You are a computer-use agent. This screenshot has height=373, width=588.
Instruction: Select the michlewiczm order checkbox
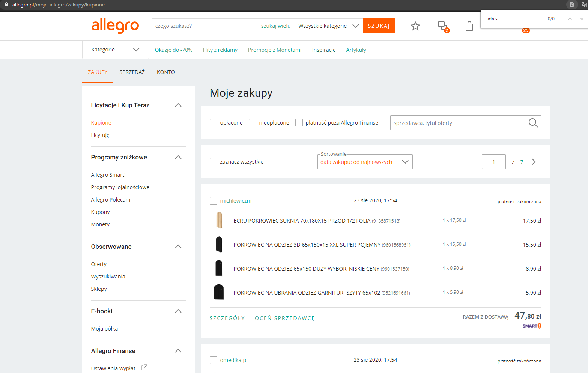click(214, 201)
